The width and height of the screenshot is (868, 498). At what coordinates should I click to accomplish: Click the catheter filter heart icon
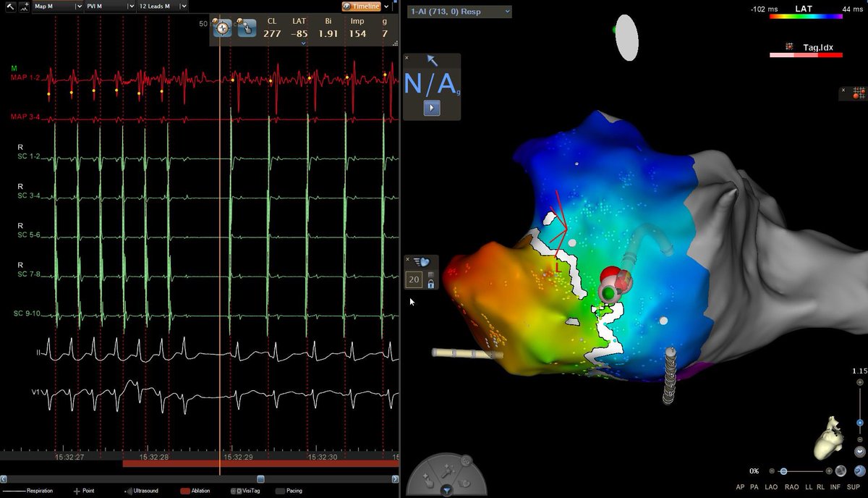click(421, 261)
